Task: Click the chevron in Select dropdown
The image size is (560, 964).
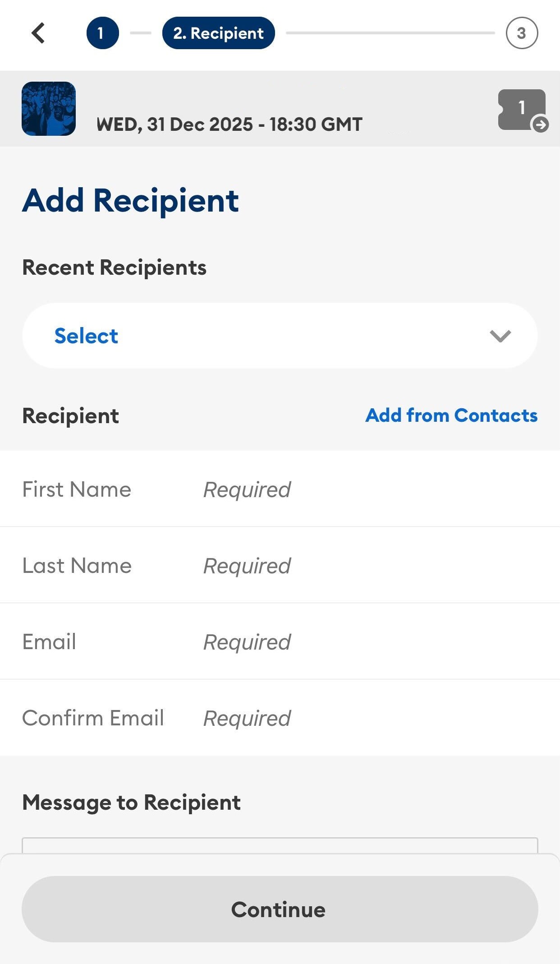Action: [x=500, y=336]
